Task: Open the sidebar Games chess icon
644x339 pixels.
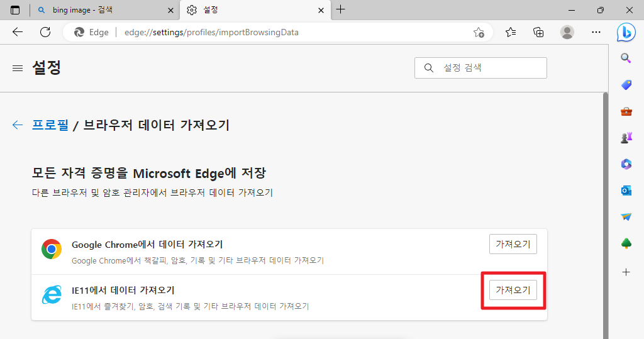Action: click(626, 138)
